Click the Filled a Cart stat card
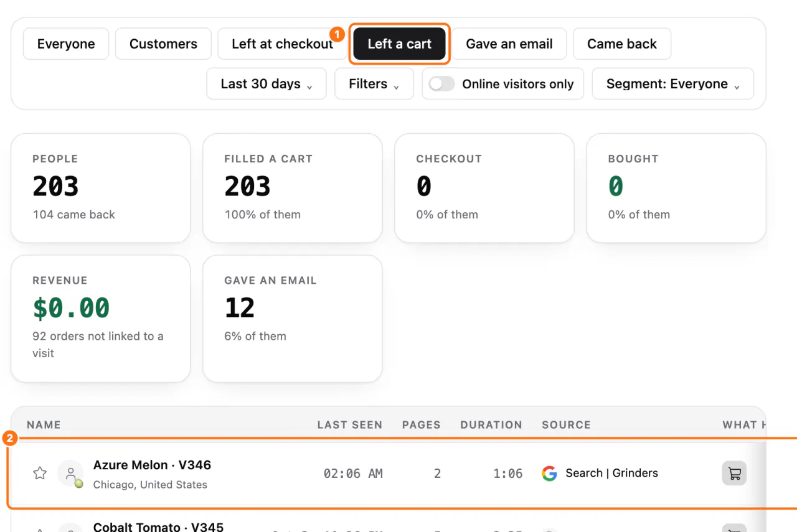 pyautogui.click(x=293, y=188)
